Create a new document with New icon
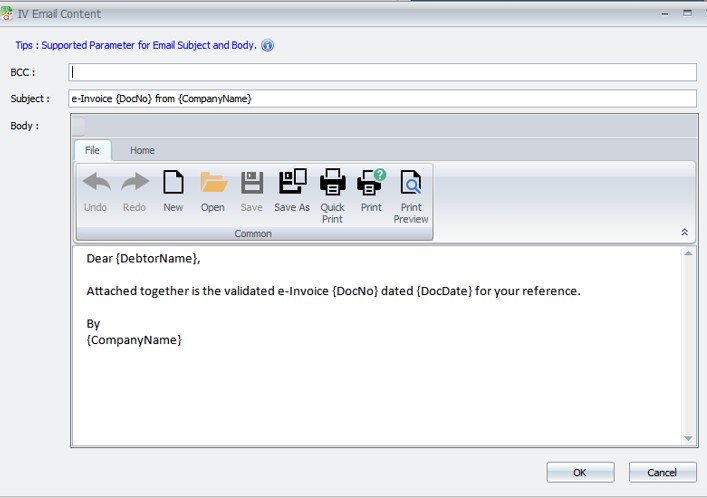The width and height of the screenshot is (707, 498). [173, 184]
